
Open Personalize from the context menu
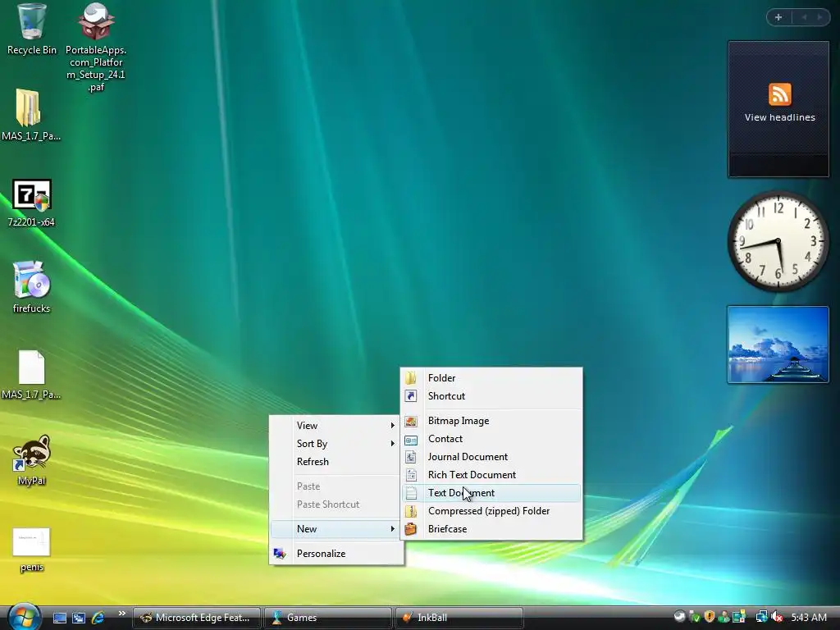pyautogui.click(x=336, y=554)
